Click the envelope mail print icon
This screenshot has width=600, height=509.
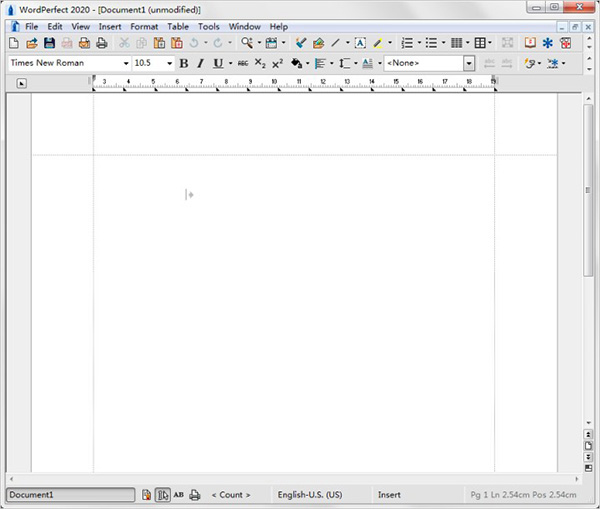point(84,43)
